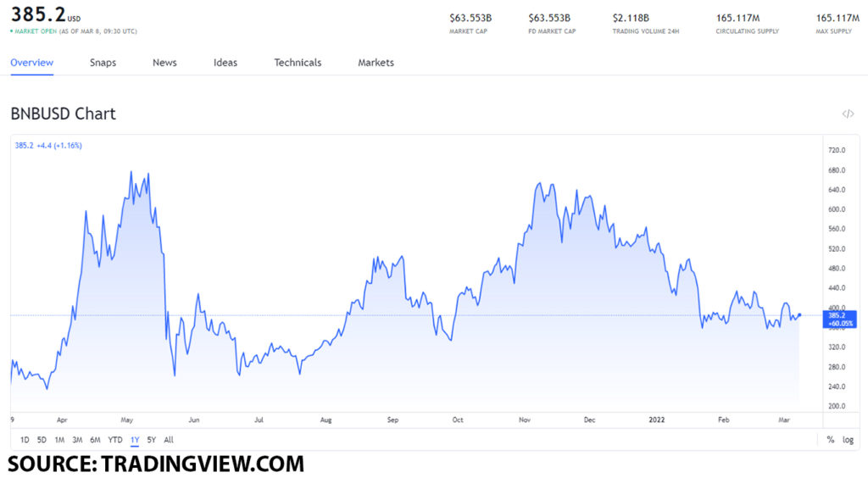
Task: Choose the 3M time range
Action: tap(77, 440)
